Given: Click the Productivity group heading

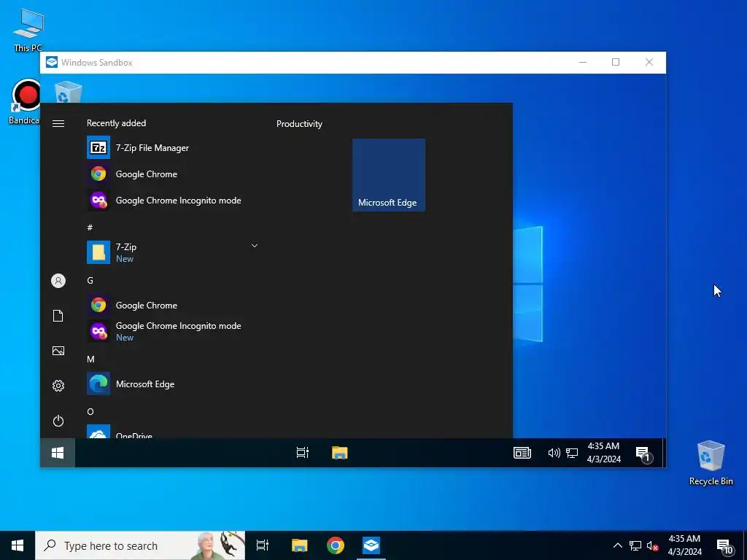Looking at the screenshot, I should coord(299,124).
